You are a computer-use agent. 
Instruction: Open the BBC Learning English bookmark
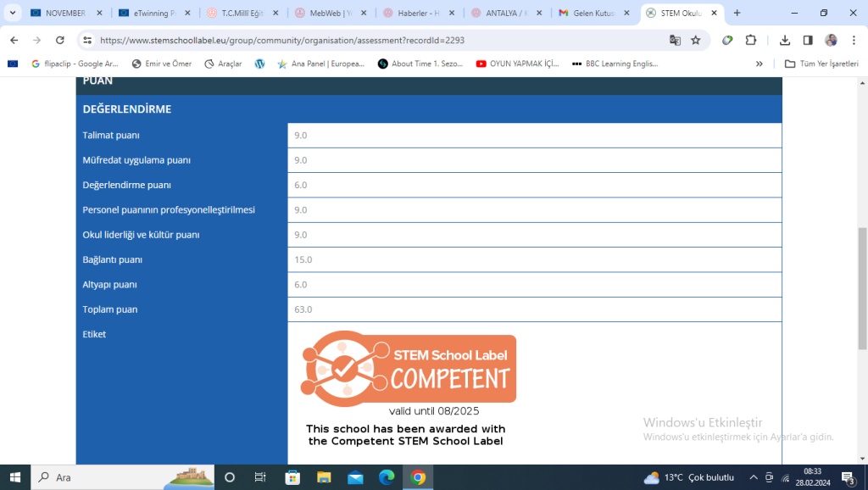click(615, 64)
